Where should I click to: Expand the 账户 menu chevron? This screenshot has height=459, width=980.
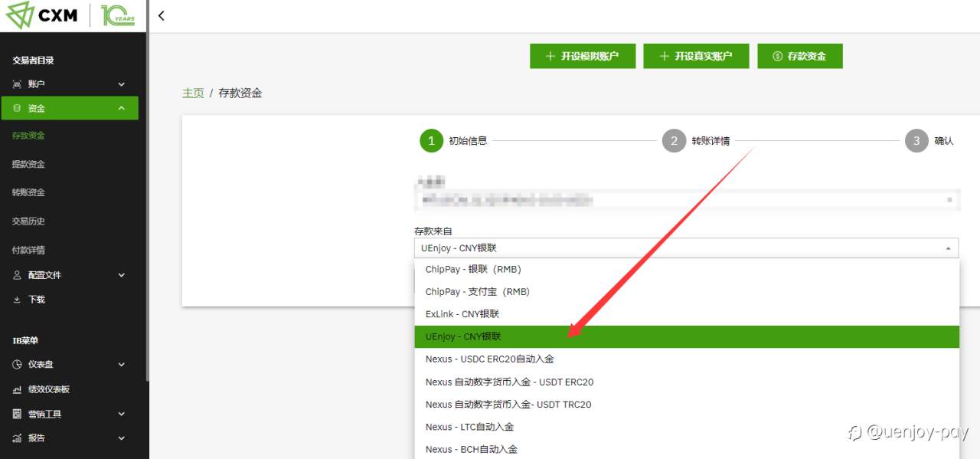pyautogui.click(x=121, y=84)
